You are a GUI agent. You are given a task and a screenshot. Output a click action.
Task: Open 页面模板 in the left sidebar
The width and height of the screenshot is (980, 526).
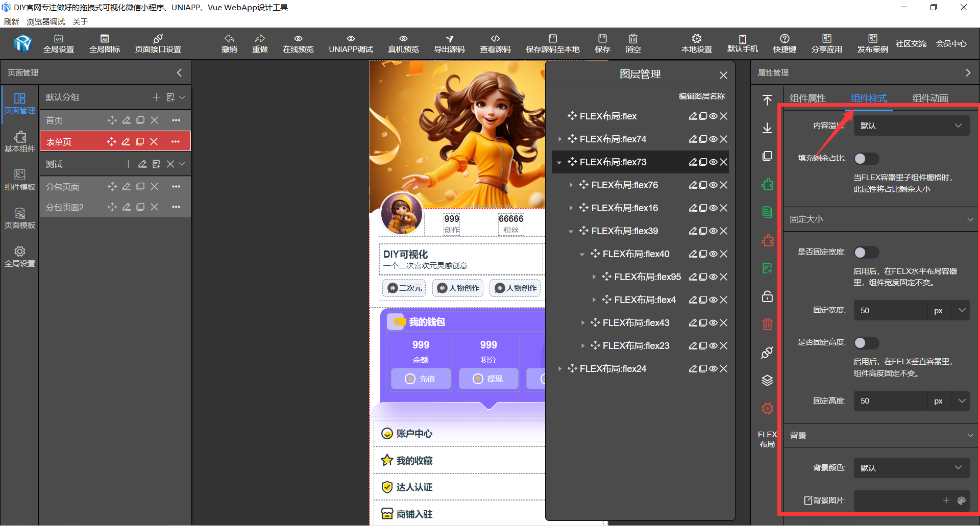20,218
